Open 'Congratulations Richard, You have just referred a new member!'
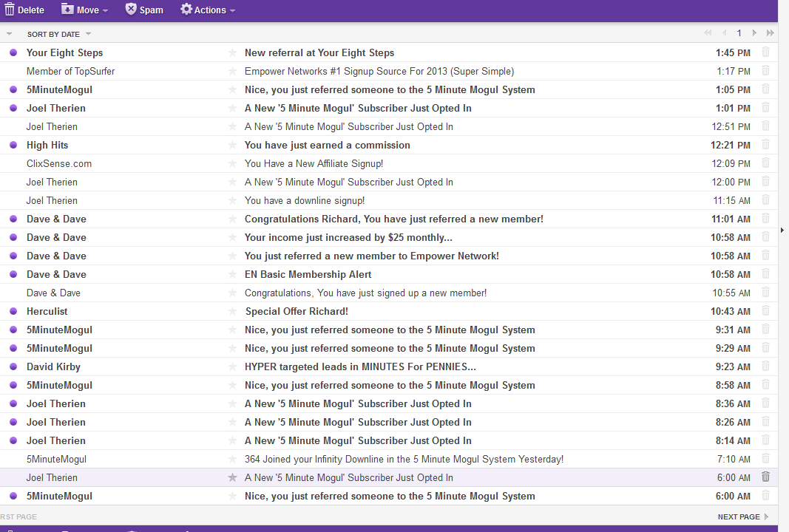This screenshot has height=532, width=789. point(394,219)
